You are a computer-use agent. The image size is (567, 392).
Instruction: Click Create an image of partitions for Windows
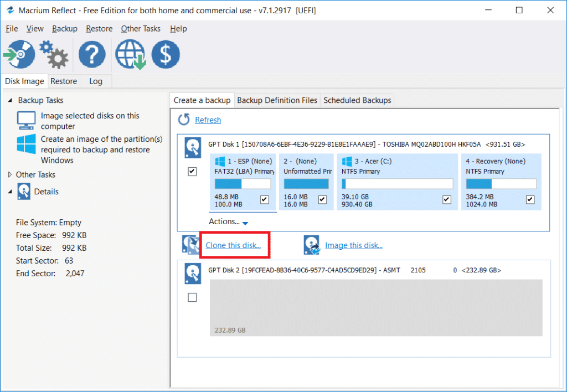click(x=102, y=149)
